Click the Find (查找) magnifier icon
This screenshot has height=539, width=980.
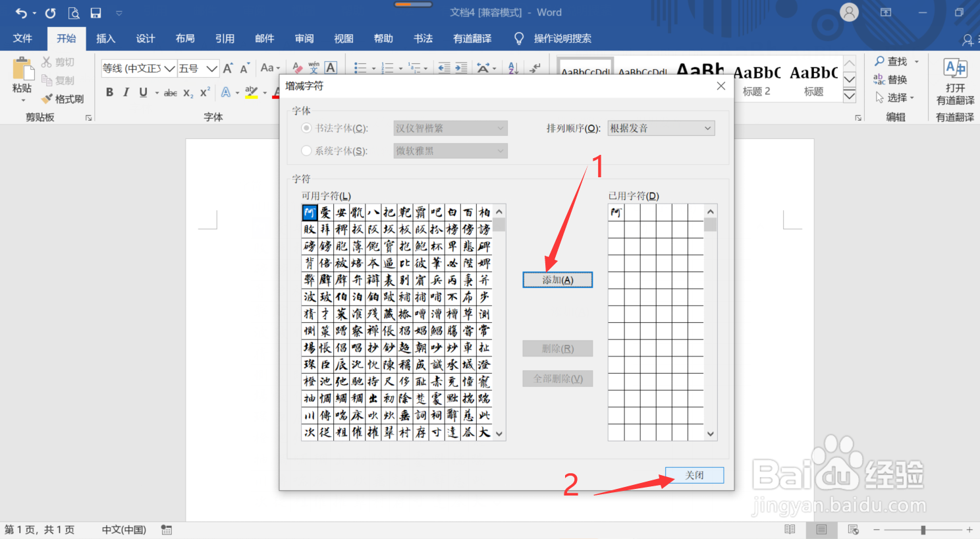(879, 61)
